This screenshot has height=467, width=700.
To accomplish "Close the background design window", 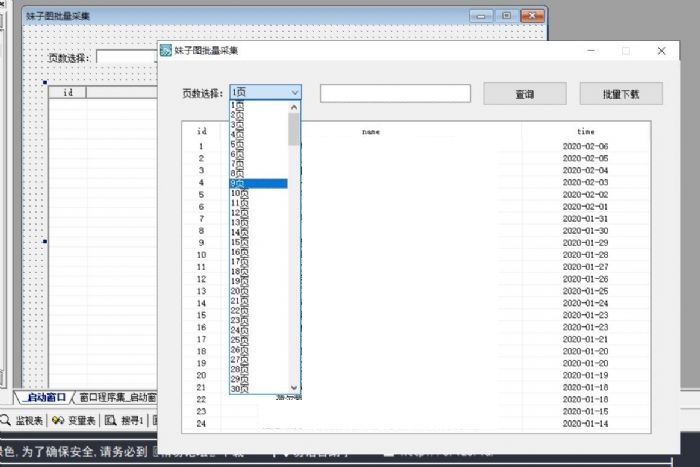I will pos(535,16).
